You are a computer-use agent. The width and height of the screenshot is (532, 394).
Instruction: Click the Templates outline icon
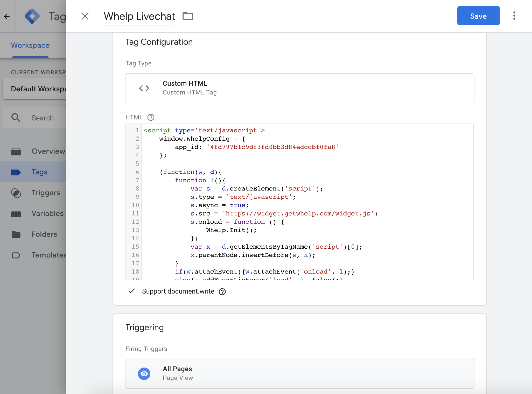(16, 255)
